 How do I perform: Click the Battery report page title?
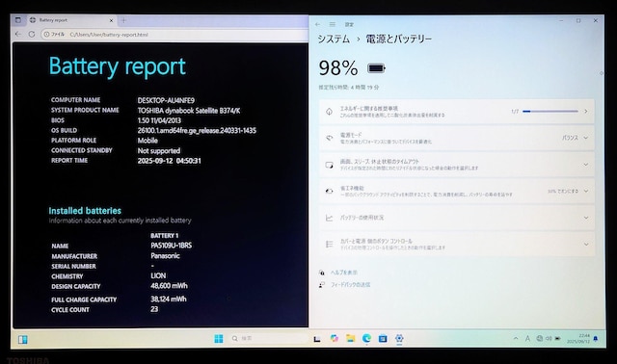point(118,66)
